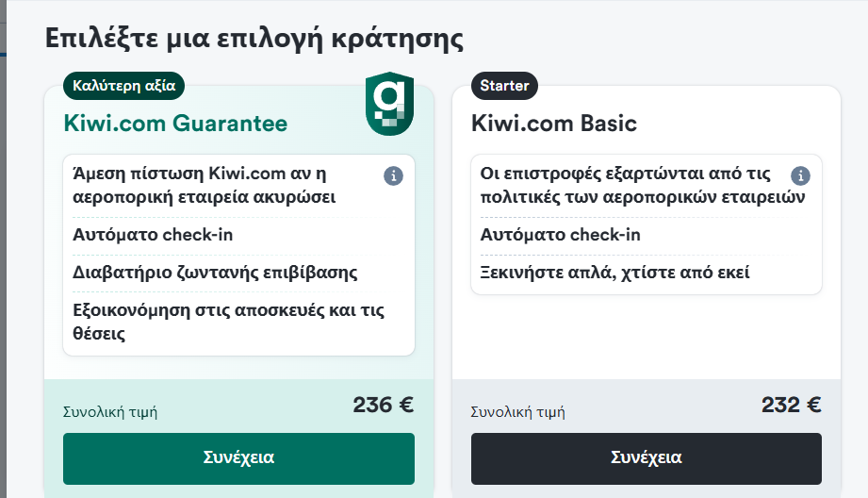This screenshot has height=498, width=868.
Task: Continue with the 236 € Guarantee option
Action: click(x=238, y=458)
